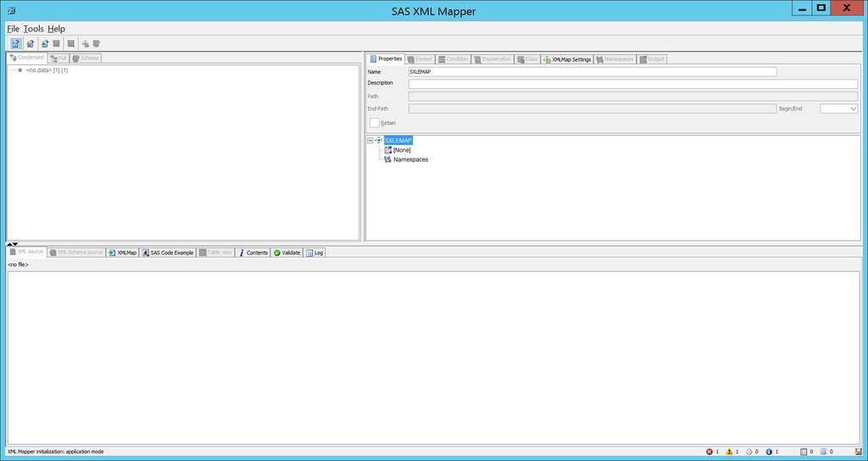Click the third toolbar icon with blue arrow

click(45, 43)
